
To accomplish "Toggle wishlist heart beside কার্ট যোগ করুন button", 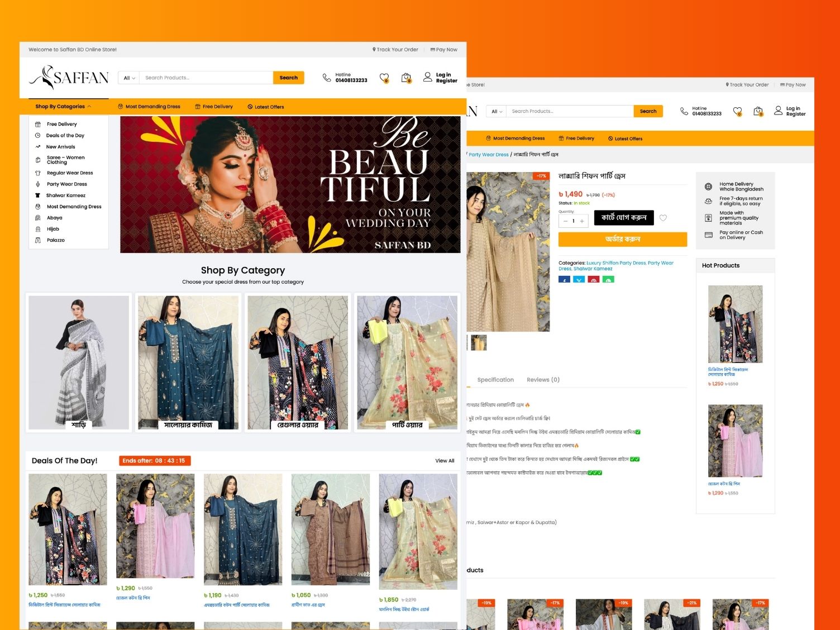I will pos(663,218).
